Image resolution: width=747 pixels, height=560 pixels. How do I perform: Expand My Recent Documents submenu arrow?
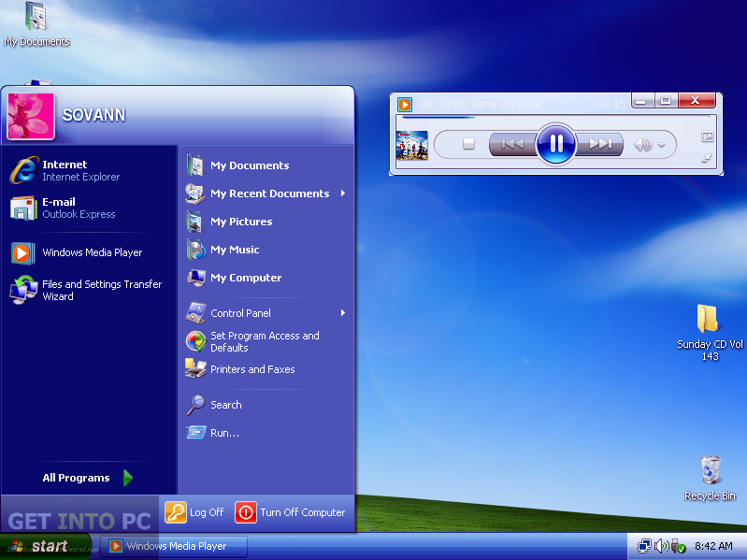pos(343,194)
